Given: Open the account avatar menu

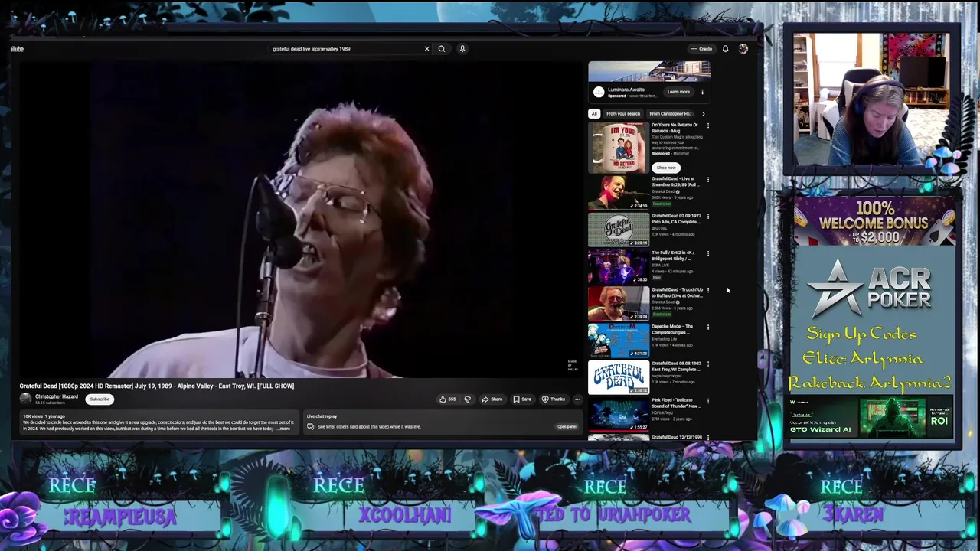Looking at the screenshot, I should (743, 49).
